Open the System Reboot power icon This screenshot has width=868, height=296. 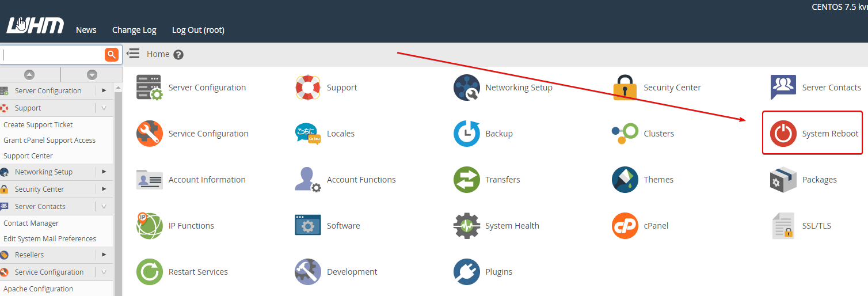tap(783, 134)
